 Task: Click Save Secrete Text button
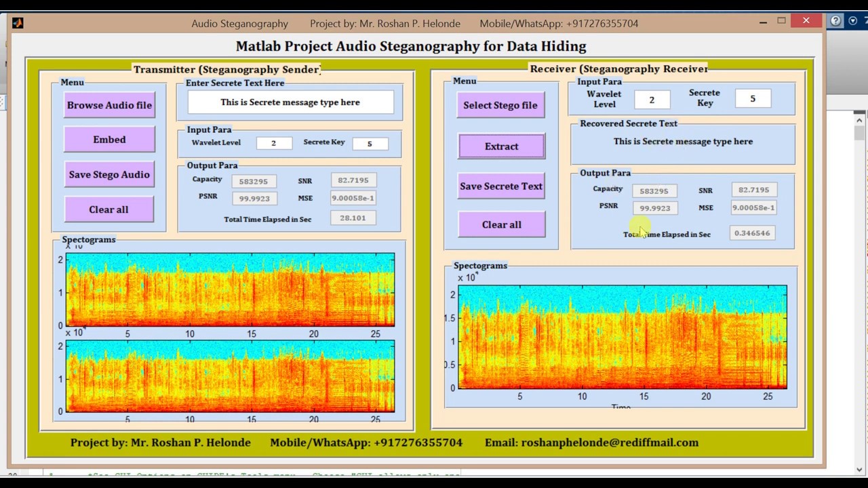501,186
